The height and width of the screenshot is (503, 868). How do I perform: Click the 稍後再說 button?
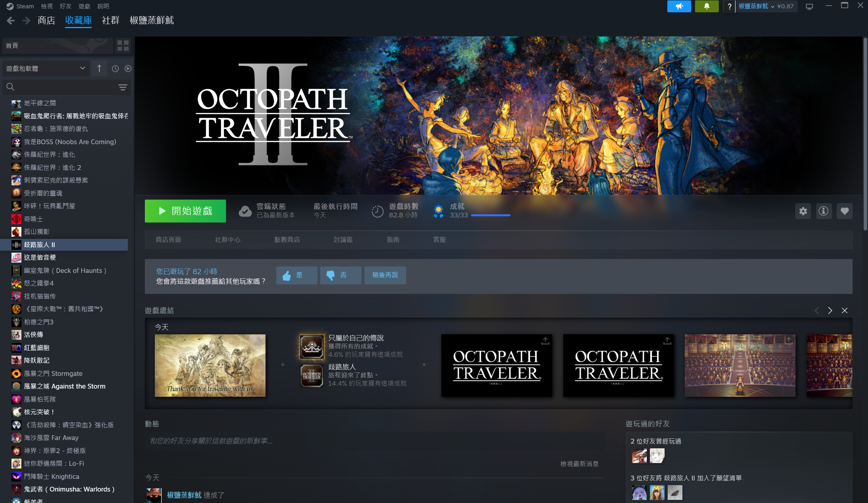(x=385, y=275)
